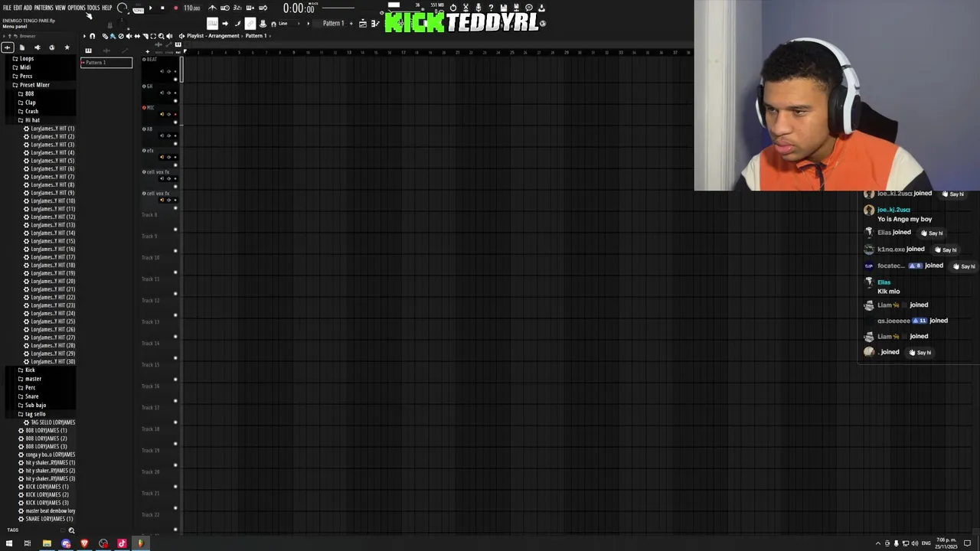Select the playlist Paint brush tool
The image size is (980, 551).
(x=113, y=36)
